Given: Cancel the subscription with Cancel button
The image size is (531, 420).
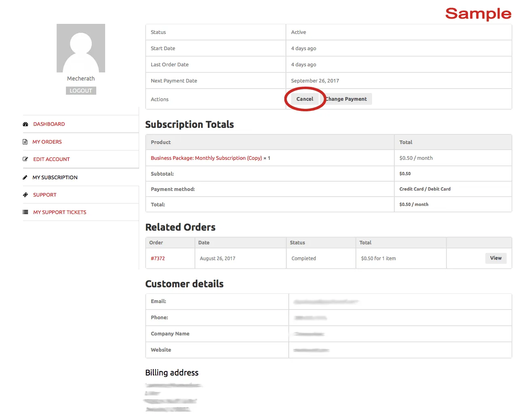Looking at the screenshot, I should 305,99.
